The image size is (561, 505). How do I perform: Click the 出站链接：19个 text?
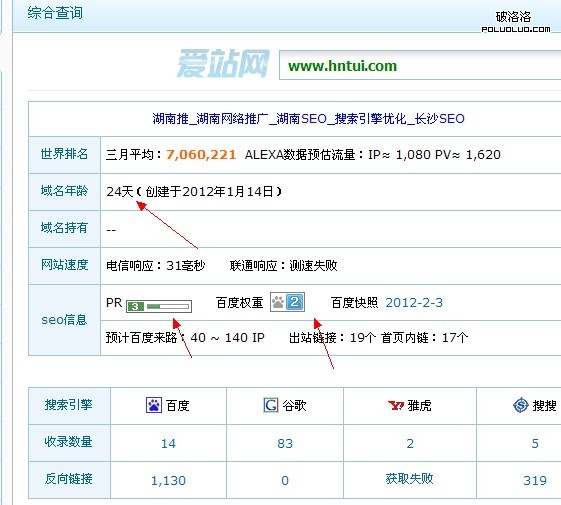coord(332,338)
